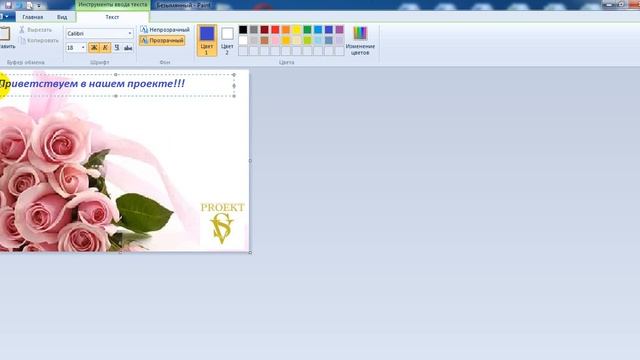640x360 pixels.
Task: Pick the black palette swatch
Action: (x=243, y=29)
